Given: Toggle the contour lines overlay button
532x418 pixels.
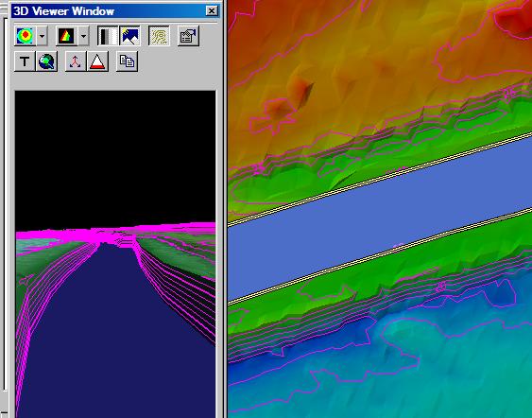Looking at the screenshot, I should pos(159,36).
